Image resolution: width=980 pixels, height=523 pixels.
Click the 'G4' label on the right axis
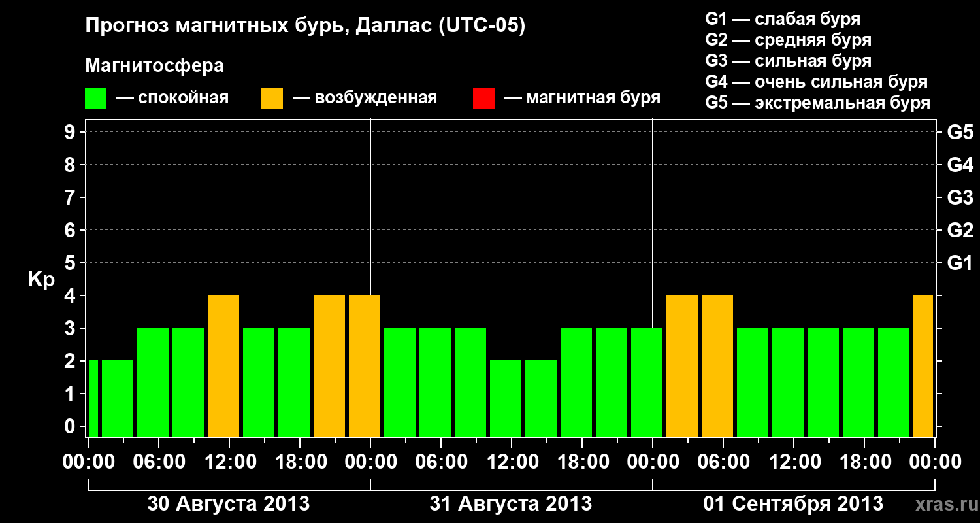point(960,165)
